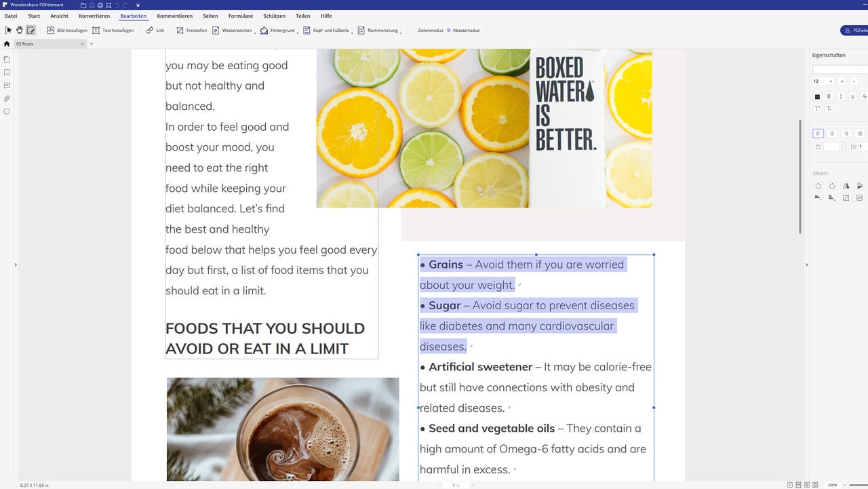Apply bold formatting in the Eigenschaften panel
The height and width of the screenshot is (489, 868).
(x=829, y=96)
